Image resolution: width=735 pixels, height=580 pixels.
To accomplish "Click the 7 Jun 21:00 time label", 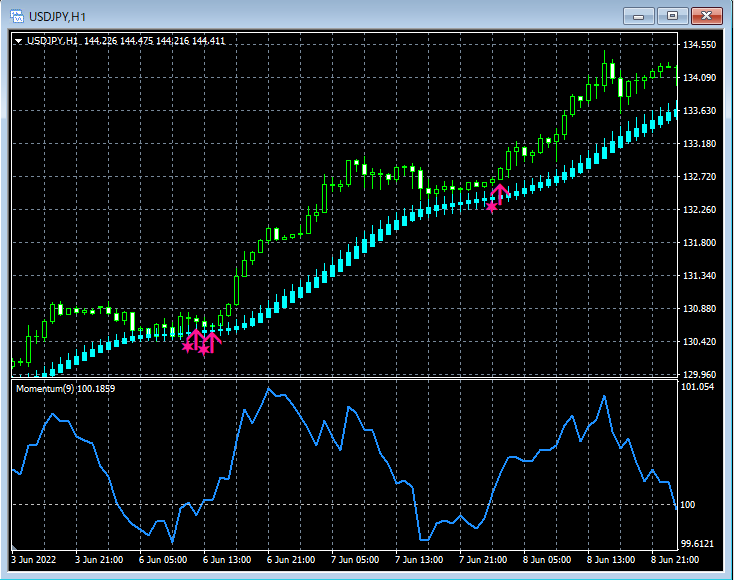I will tap(483, 560).
